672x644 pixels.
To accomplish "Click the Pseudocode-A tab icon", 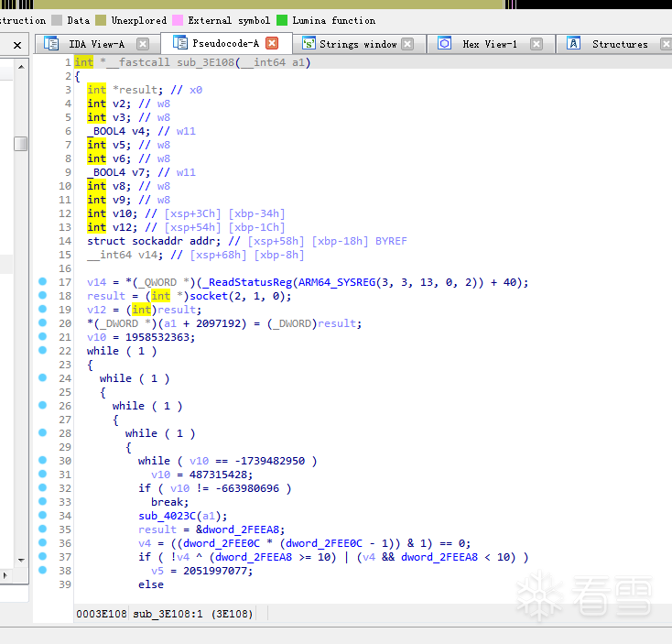I will point(180,43).
